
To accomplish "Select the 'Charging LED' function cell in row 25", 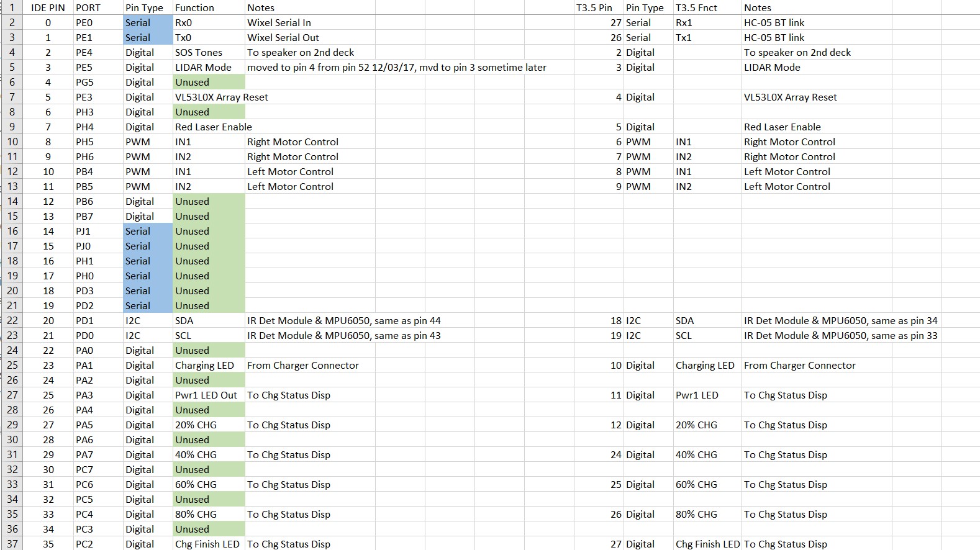I will click(x=209, y=365).
